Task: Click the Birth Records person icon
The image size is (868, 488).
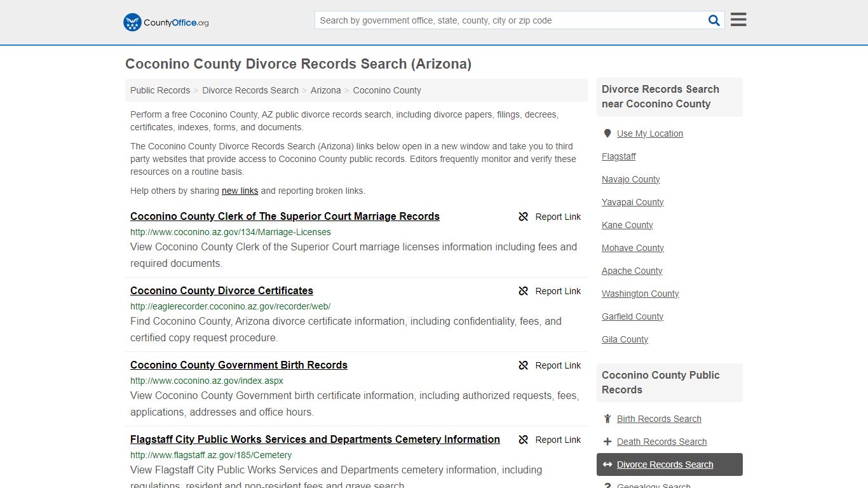Action: coord(607,419)
